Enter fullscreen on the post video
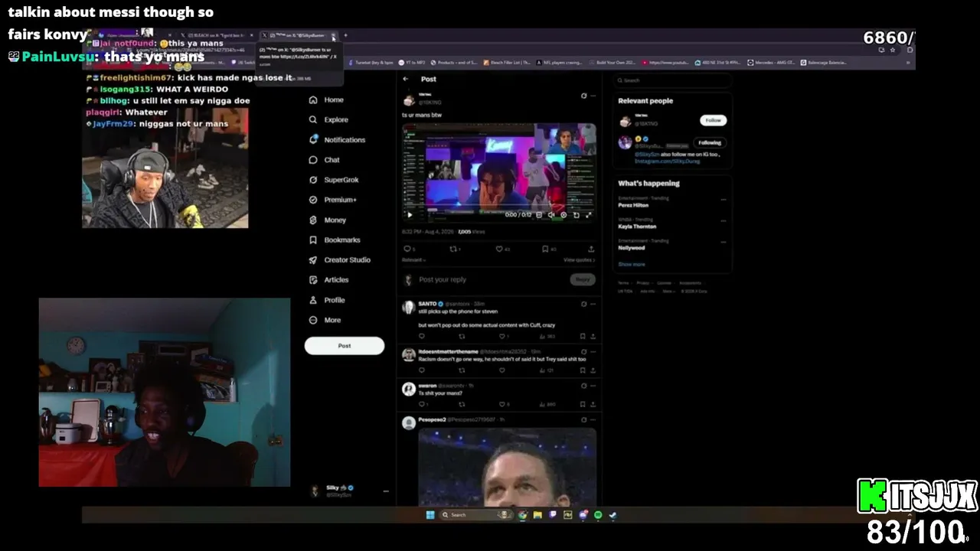The width and height of the screenshot is (980, 551). tap(588, 215)
